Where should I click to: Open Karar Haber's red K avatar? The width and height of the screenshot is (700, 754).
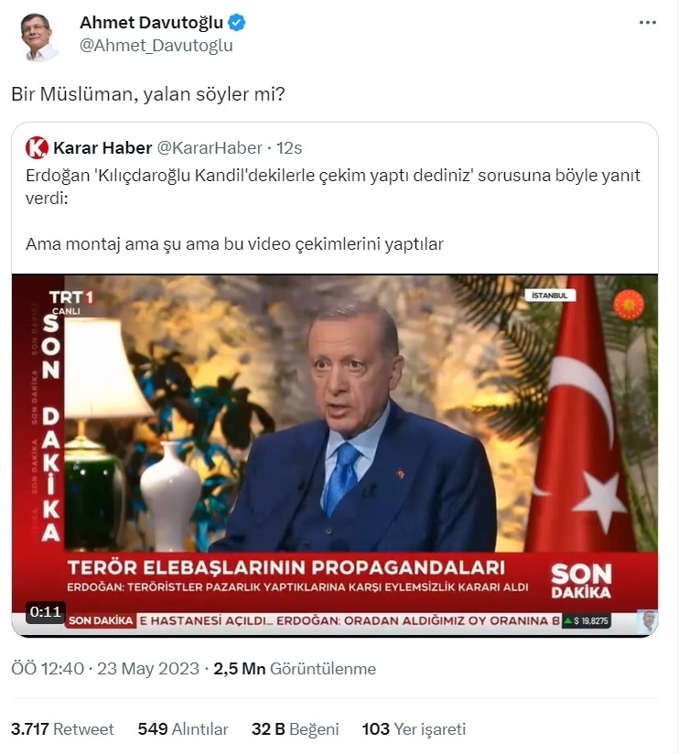pos(37,147)
